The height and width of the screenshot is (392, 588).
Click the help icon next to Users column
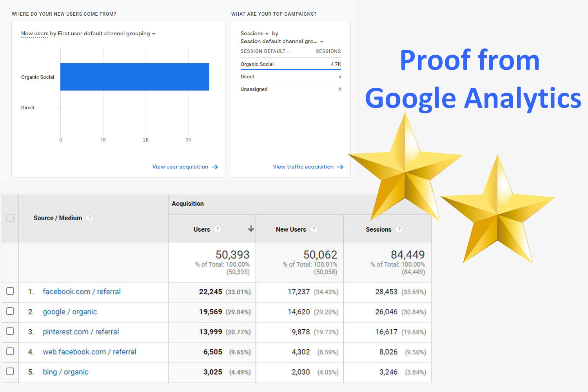tap(218, 229)
